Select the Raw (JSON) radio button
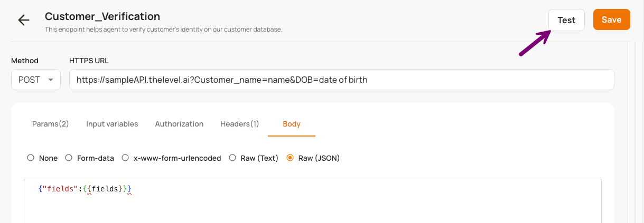Screen dimensions: 644x223 (290, 158)
